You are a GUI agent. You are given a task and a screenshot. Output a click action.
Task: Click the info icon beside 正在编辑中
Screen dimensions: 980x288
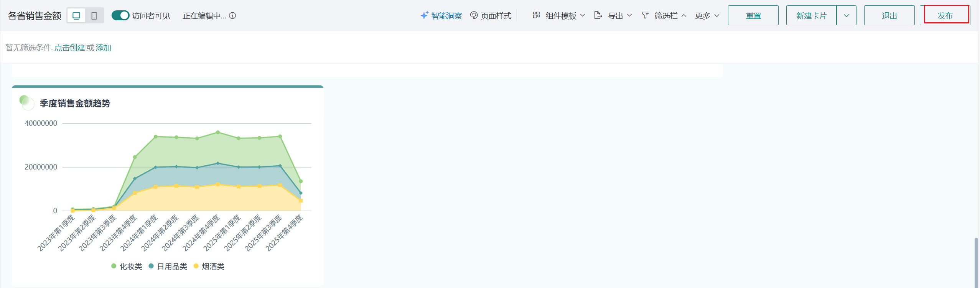coord(232,16)
